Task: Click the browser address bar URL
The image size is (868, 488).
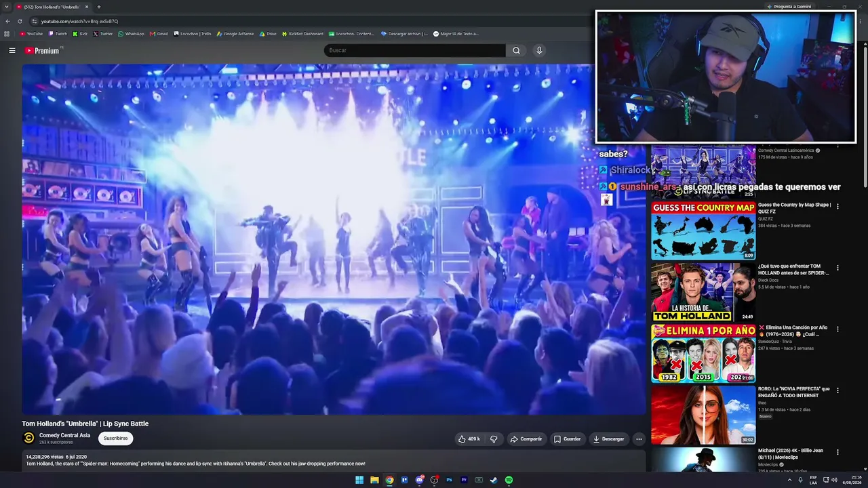Action: 79,21
